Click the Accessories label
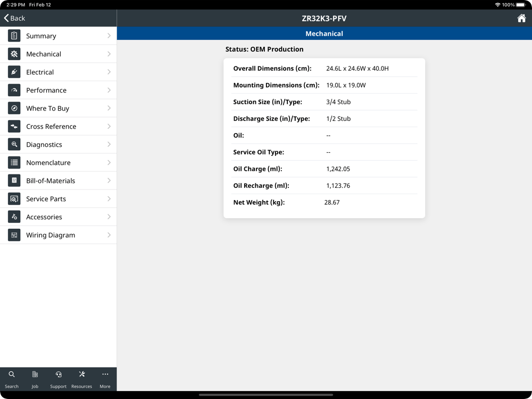532x399 pixels. (44, 217)
